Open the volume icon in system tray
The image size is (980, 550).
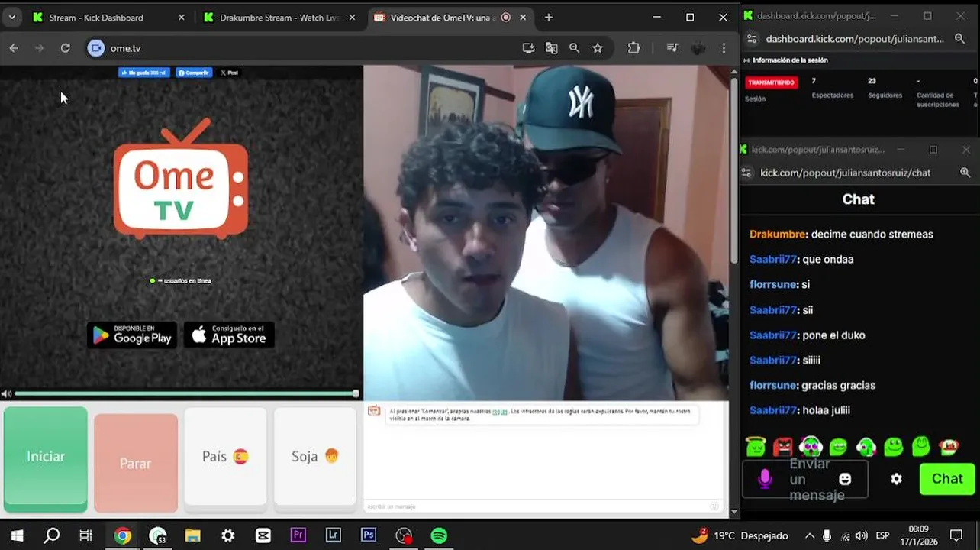(x=862, y=536)
